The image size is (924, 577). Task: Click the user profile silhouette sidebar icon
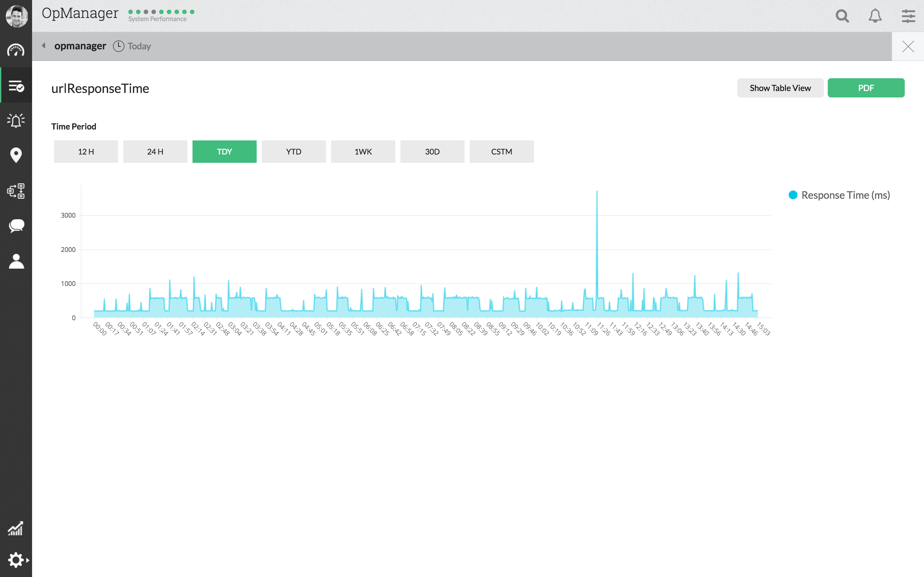[x=16, y=261]
